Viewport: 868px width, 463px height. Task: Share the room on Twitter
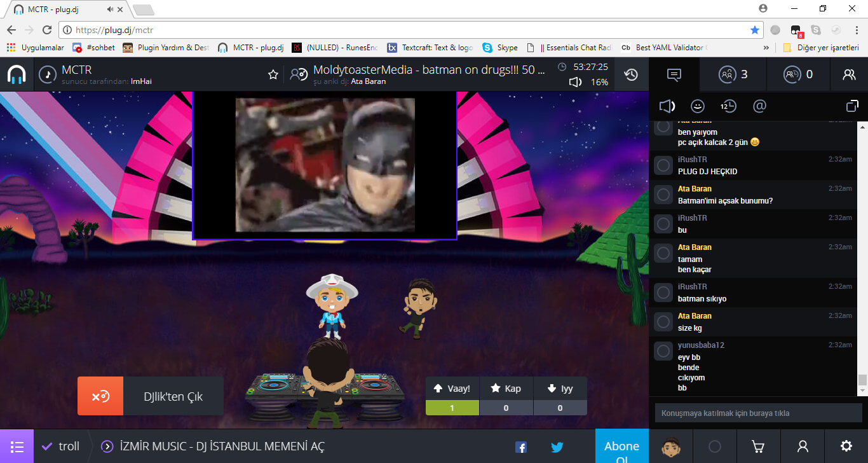(x=557, y=447)
